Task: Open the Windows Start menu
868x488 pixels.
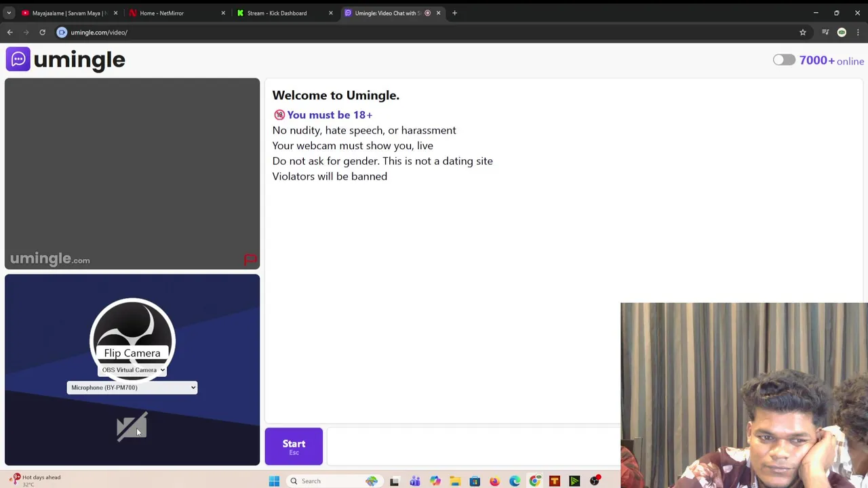Action: 274,481
